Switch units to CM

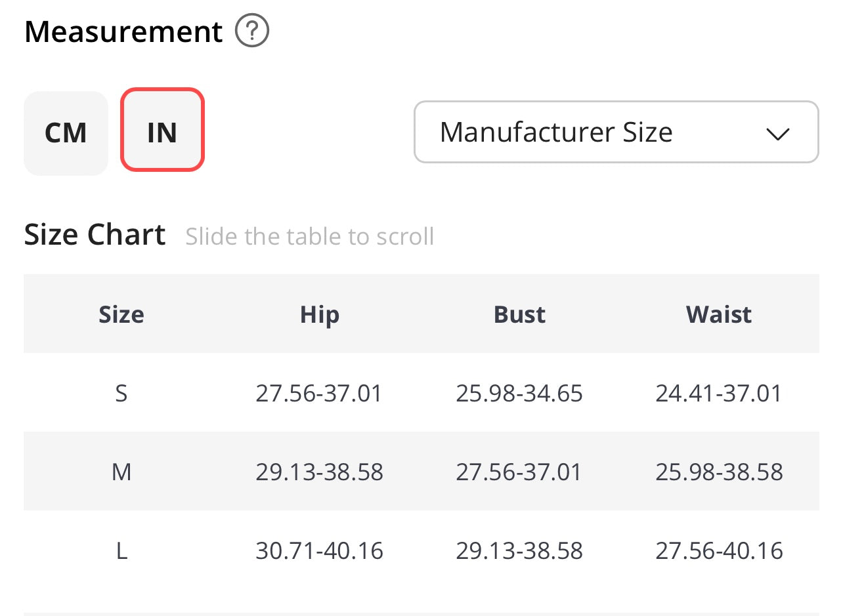pyautogui.click(x=66, y=133)
